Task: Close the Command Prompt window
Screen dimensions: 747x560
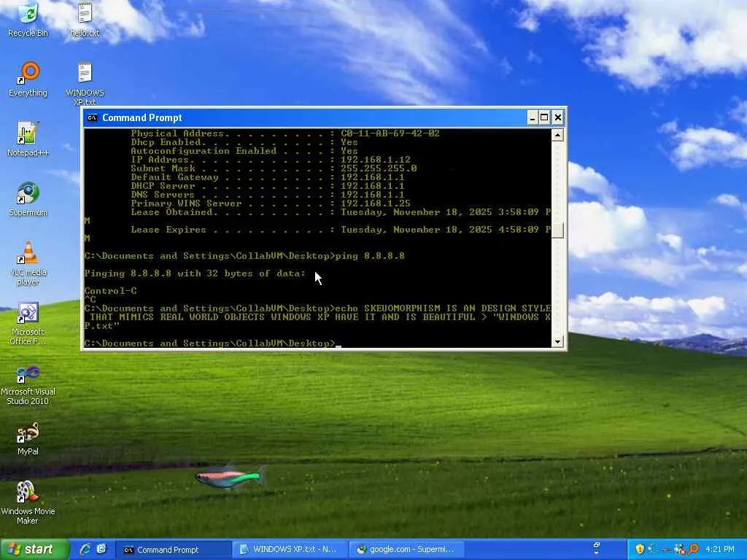Action: [x=558, y=117]
